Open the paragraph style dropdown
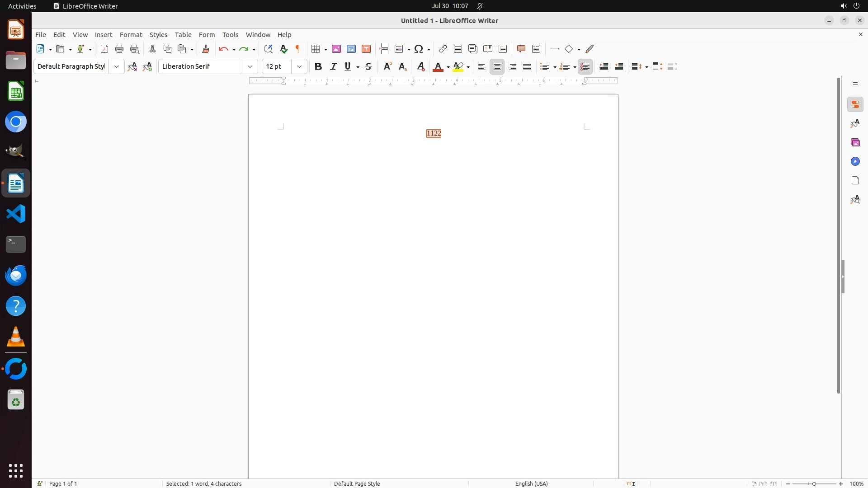The width and height of the screenshot is (868, 488). click(117, 66)
